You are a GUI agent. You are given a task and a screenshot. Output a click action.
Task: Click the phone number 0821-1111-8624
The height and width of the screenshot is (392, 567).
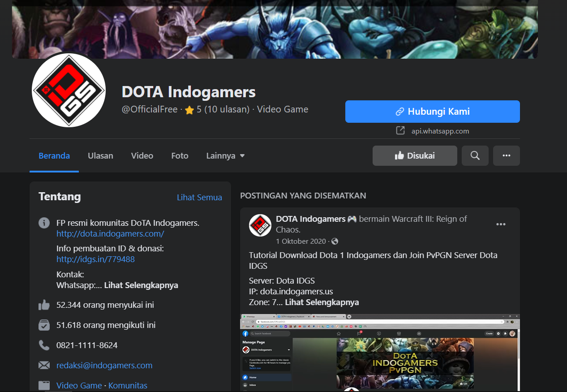click(87, 345)
